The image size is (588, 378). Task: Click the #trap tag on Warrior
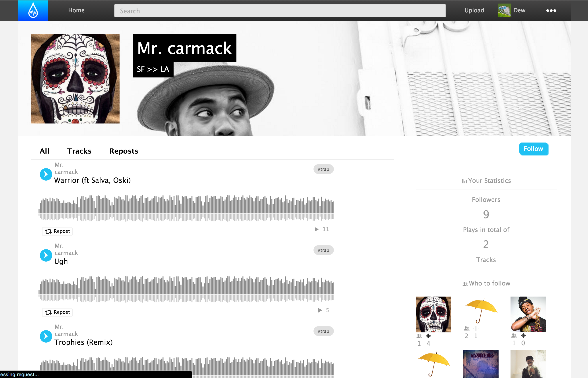(x=323, y=169)
